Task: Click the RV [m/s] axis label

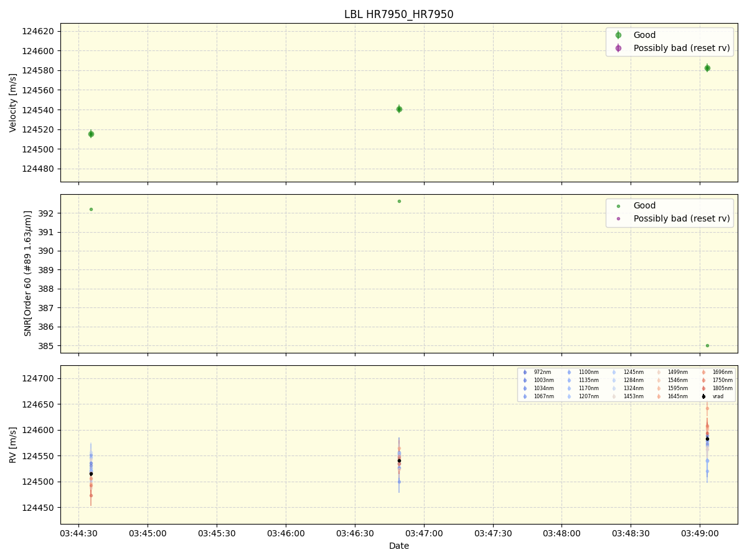Action: click(x=13, y=444)
